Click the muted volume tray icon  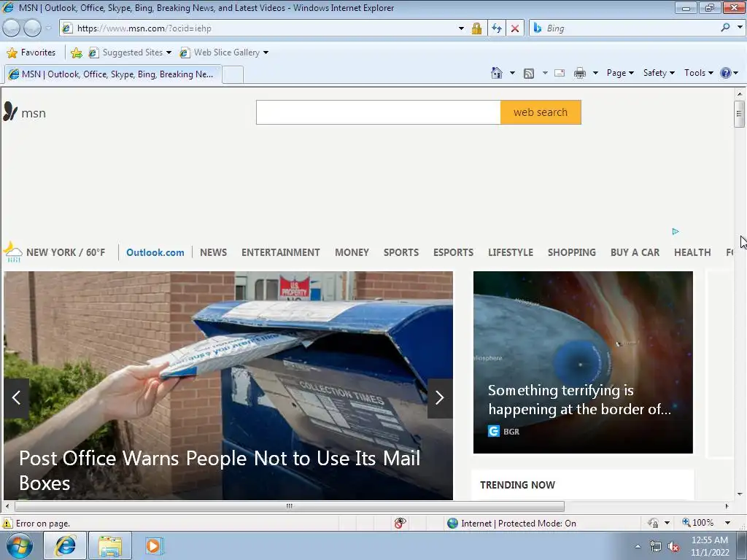tap(673, 547)
